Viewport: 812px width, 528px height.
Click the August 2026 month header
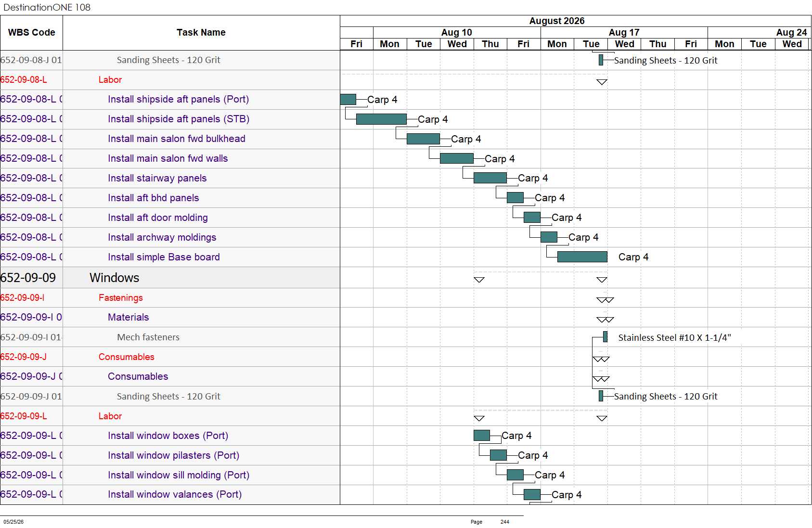coord(557,21)
